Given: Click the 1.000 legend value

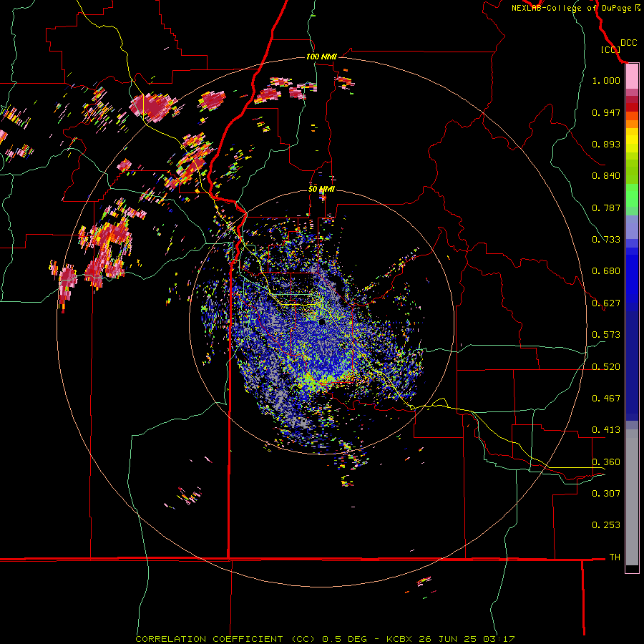Looking at the screenshot, I should (x=606, y=80).
